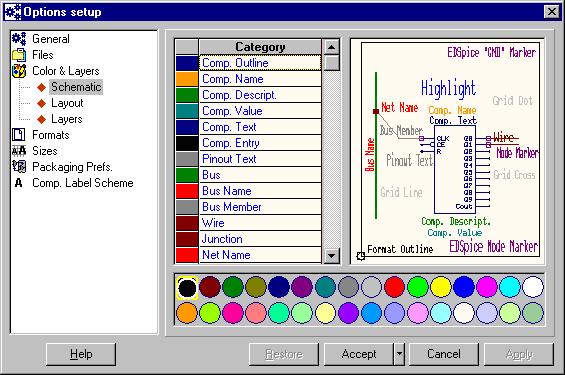Select the Wire category row
Image resolution: width=565 pixels, height=375 pixels.
point(260,223)
